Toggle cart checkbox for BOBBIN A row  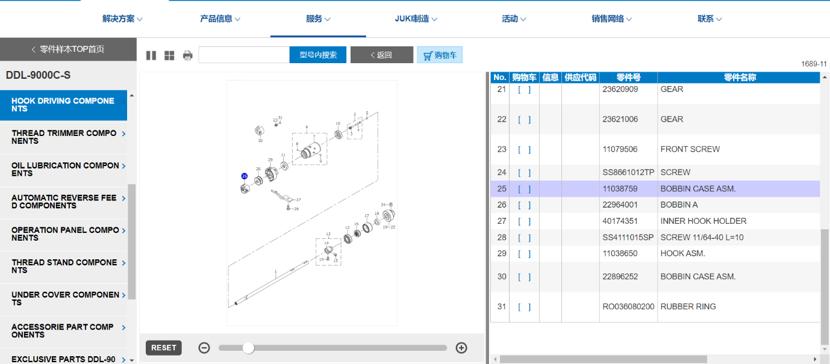524,205
